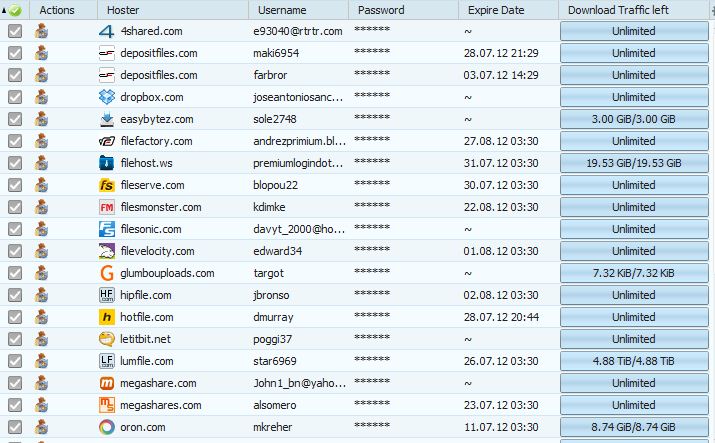
Task: Sort by Download Traffic left header
Action: click(x=634, y=10)
